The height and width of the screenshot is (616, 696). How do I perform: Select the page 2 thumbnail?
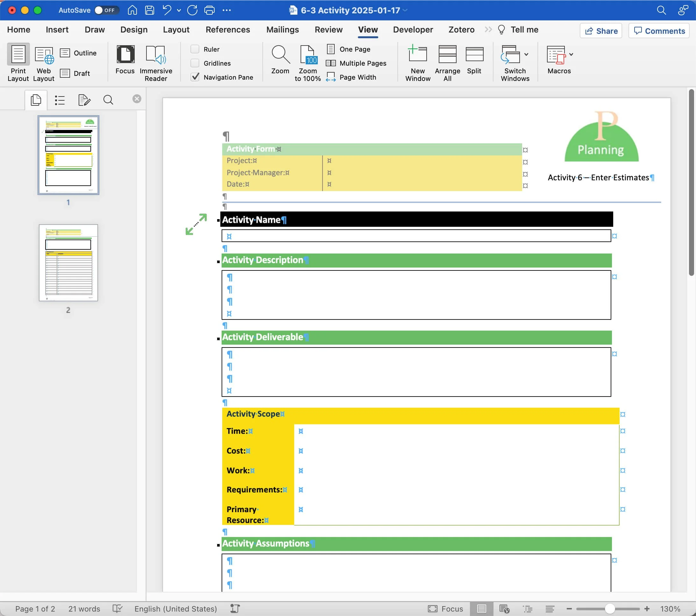[68, 263]
